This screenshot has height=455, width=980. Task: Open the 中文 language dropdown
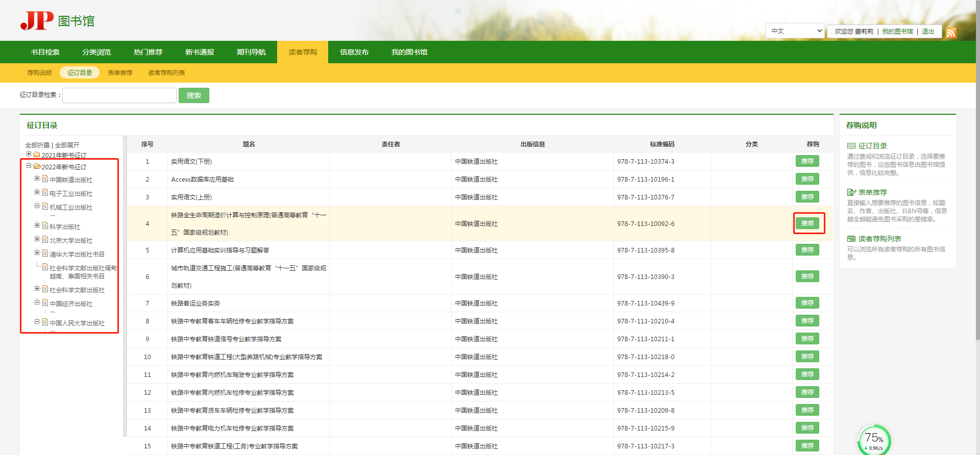click(x=795, y=31)
